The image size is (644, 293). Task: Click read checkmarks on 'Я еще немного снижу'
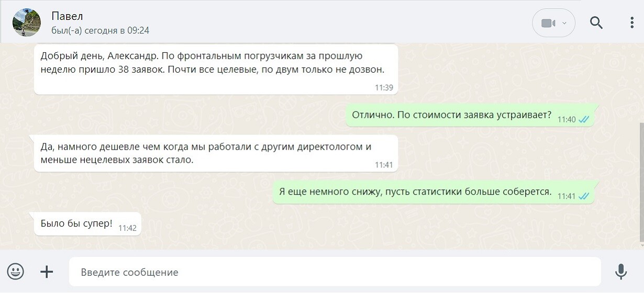[x=584, y=196]
